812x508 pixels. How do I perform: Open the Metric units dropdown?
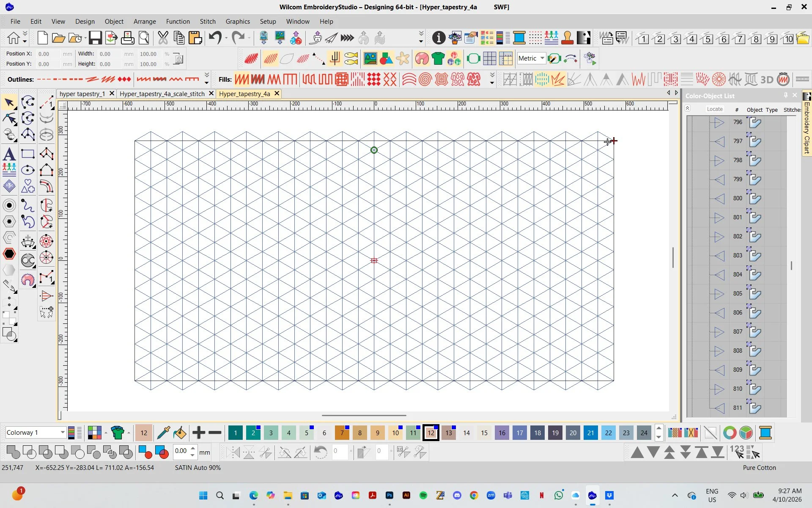point(542,58)
